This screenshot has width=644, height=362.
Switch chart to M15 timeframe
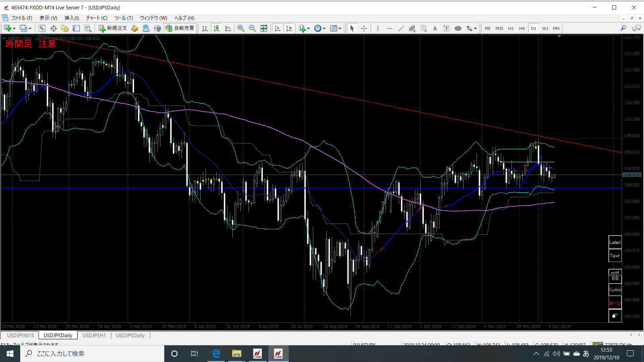(499, 28)
